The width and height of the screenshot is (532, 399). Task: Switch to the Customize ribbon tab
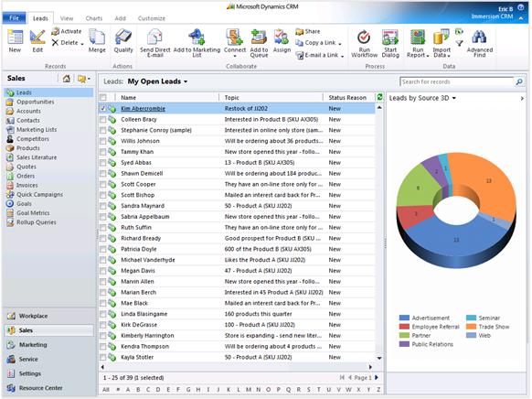(152, 18)
